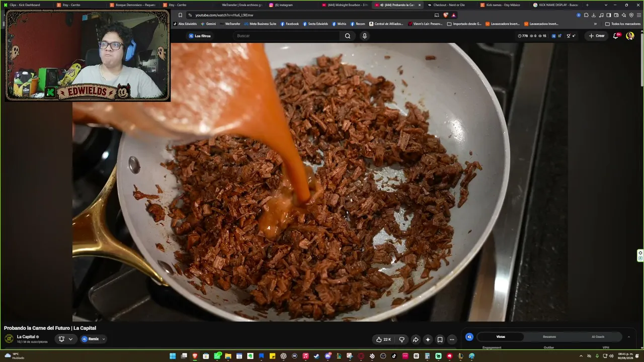Open Brave browser from taskbar
Screen dimensions: 644x362
click(x=195, y=356)
